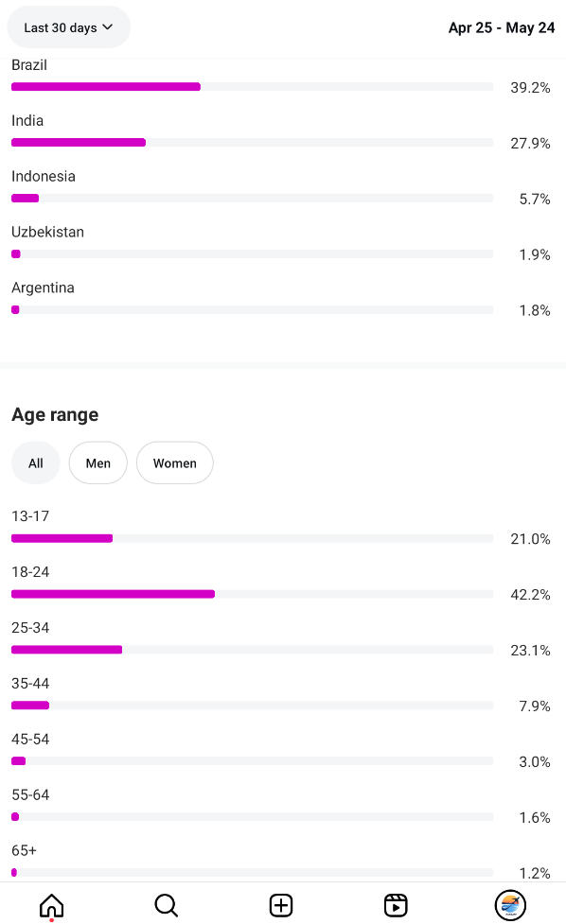Click the 25-34 age bar
Image resolution: width=566 pixels, height=924 pixels.
pos(253,650)
